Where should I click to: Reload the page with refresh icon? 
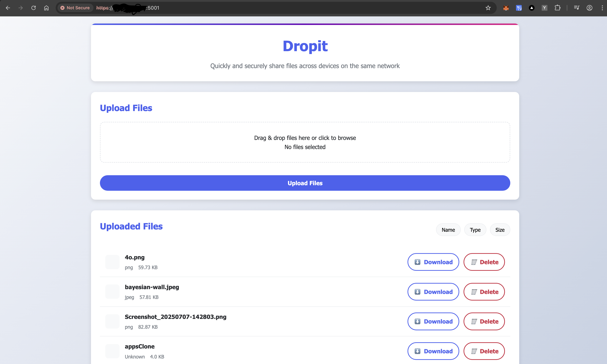pos(34,8)
